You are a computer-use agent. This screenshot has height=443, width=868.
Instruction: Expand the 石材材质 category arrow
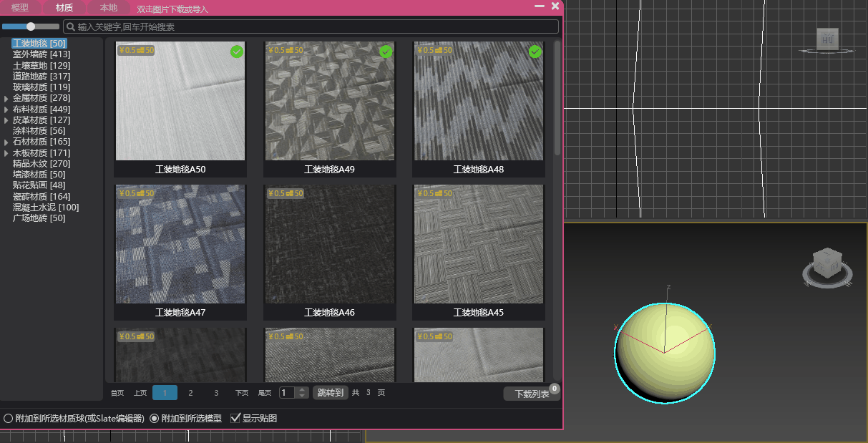(6, 142)
